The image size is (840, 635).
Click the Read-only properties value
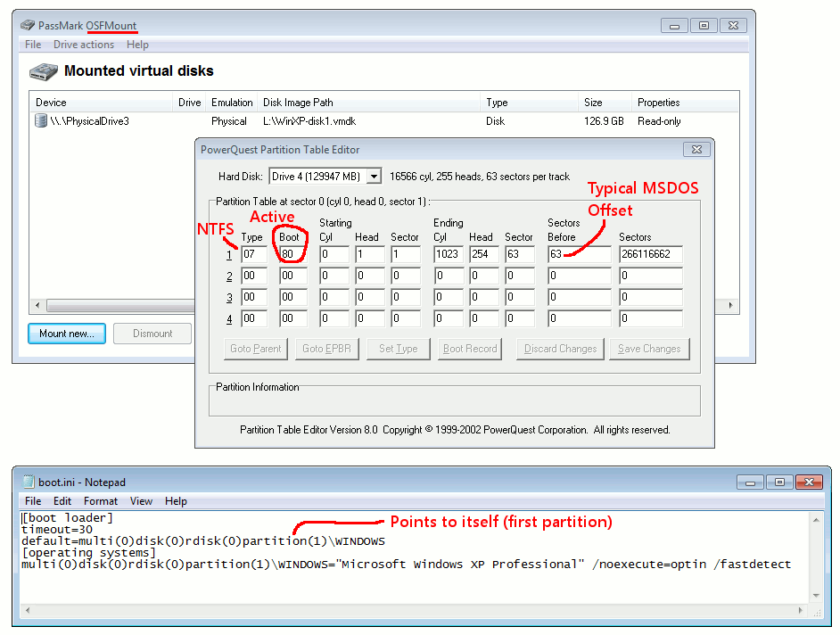659,121
